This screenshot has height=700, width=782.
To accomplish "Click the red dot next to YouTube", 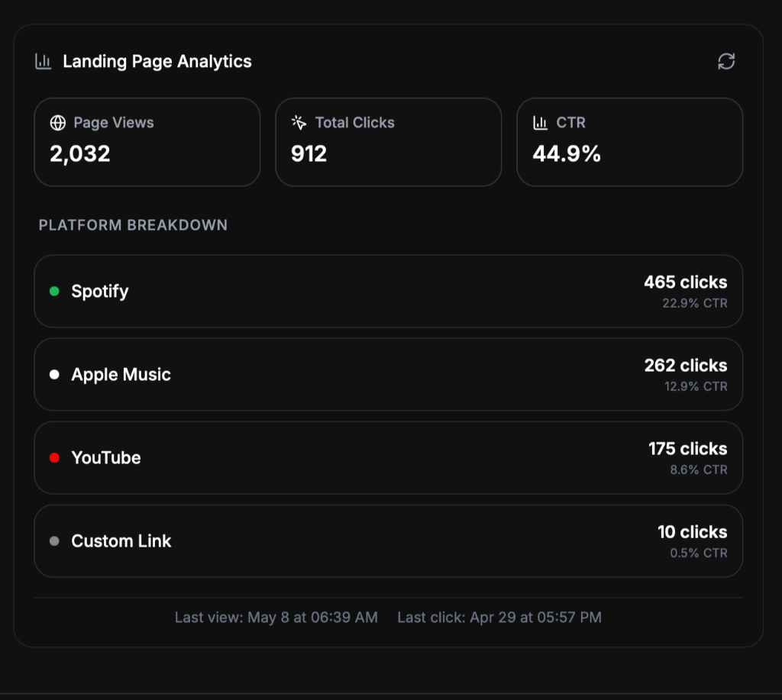I will click(54, 458).
